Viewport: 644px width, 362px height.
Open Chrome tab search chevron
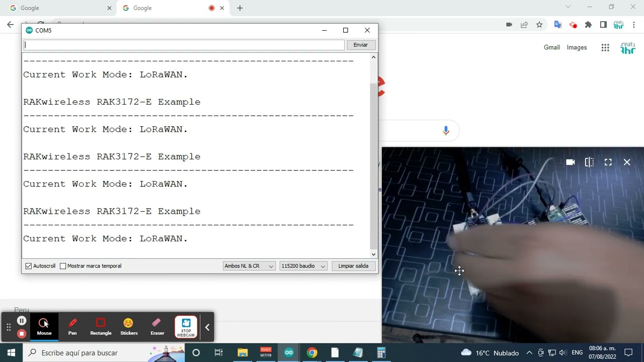[568, 7]
